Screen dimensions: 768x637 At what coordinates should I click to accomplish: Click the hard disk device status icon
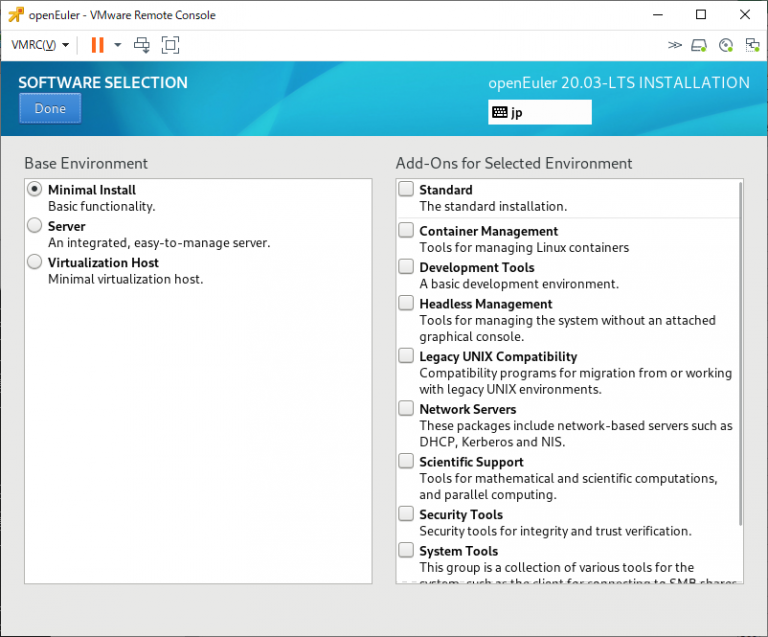700,45
